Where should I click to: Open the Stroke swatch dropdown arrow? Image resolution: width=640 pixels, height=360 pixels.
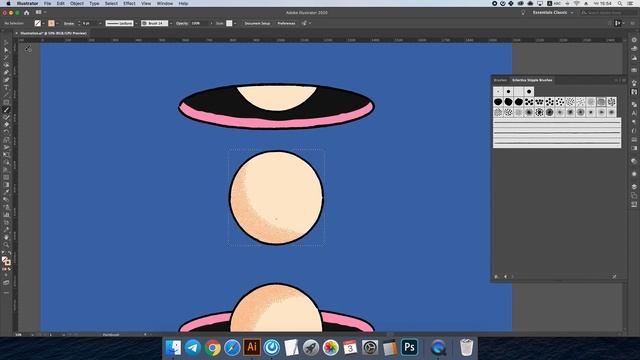[57, 23]
